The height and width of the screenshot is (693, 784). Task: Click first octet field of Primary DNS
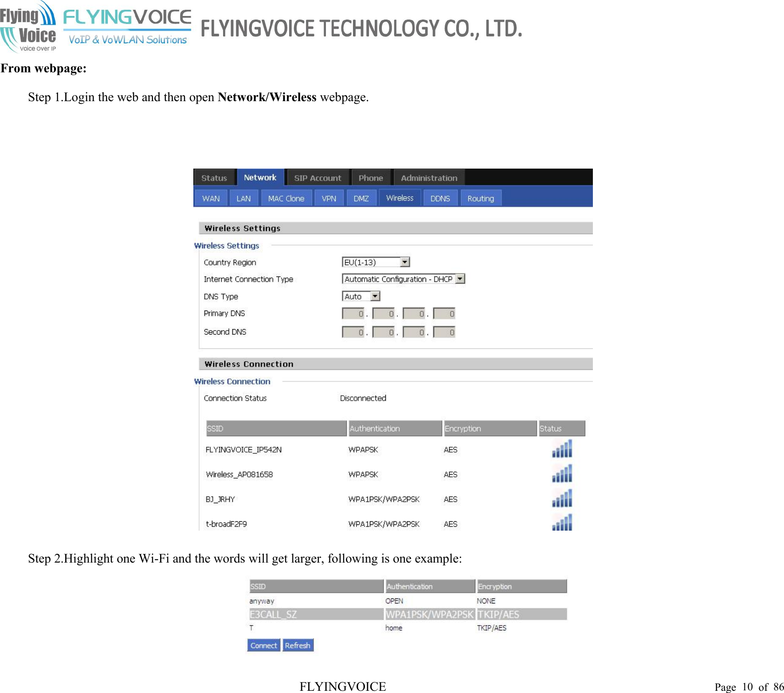(353, 314)
